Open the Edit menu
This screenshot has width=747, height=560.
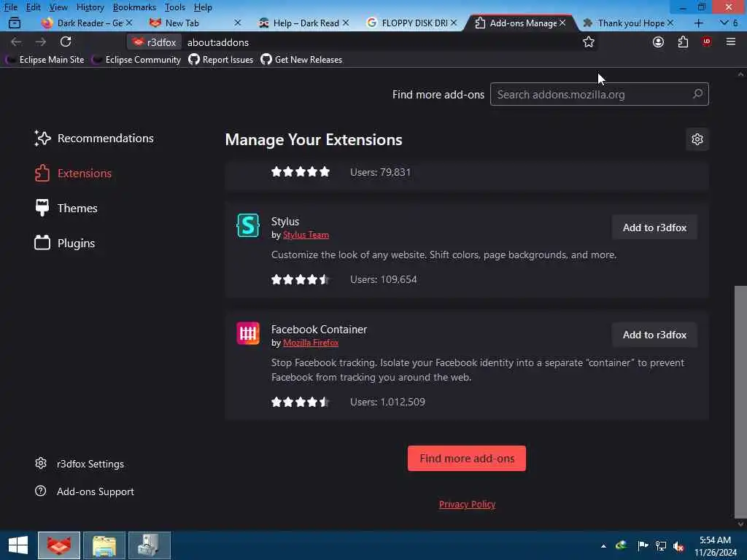(x=34, y=7)
